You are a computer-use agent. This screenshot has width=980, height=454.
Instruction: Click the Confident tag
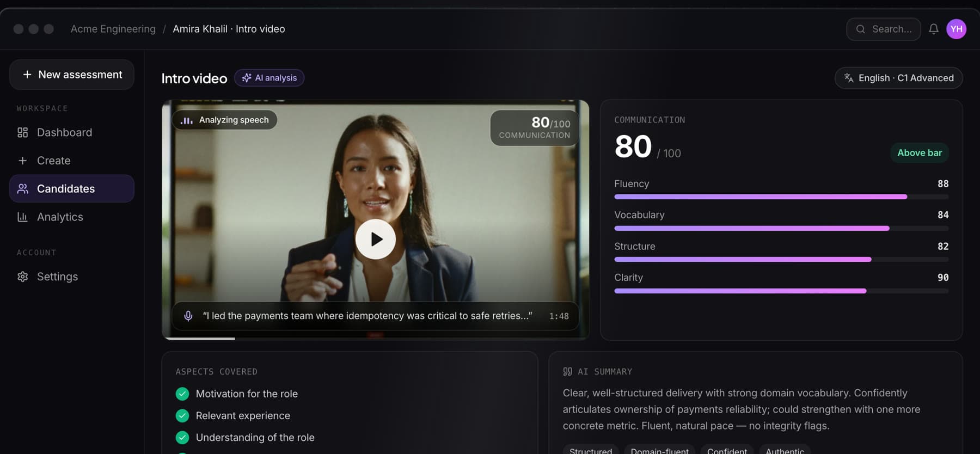click(727, 450)
